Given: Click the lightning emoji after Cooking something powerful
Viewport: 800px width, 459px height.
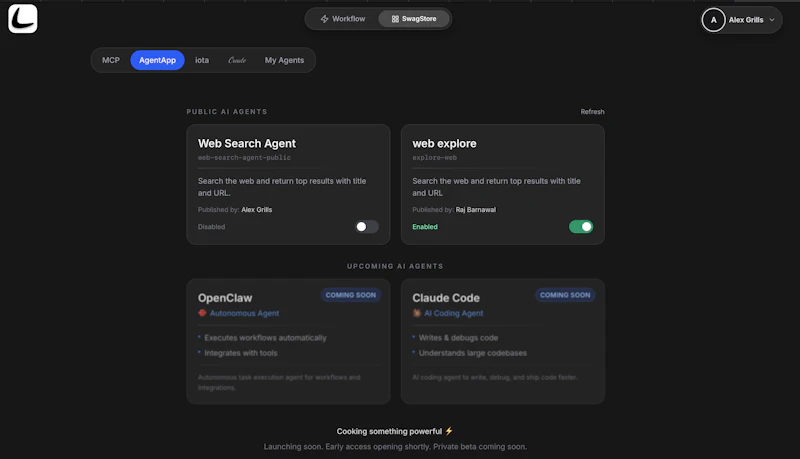Looking at the screenshot, I should tap(449, 431).
